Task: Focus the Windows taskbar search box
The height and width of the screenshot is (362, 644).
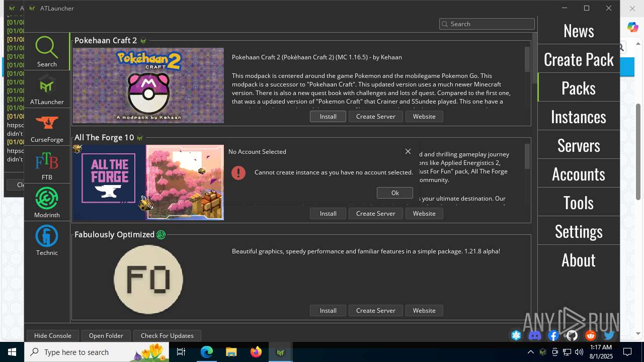Action: point(96,352)
